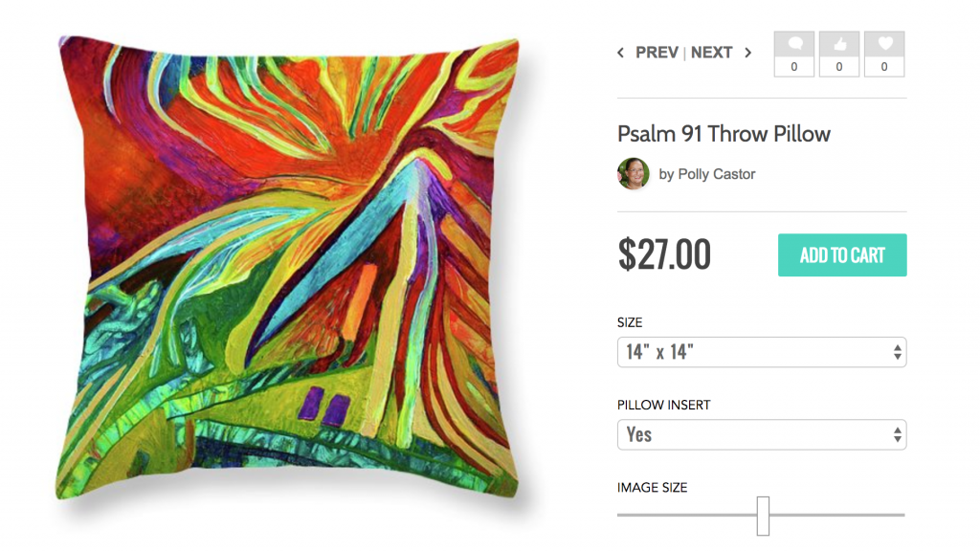Viewport: 980px width, 551px height.
Task: Favorite the pillow with heart icon
Action: [884, 44]
